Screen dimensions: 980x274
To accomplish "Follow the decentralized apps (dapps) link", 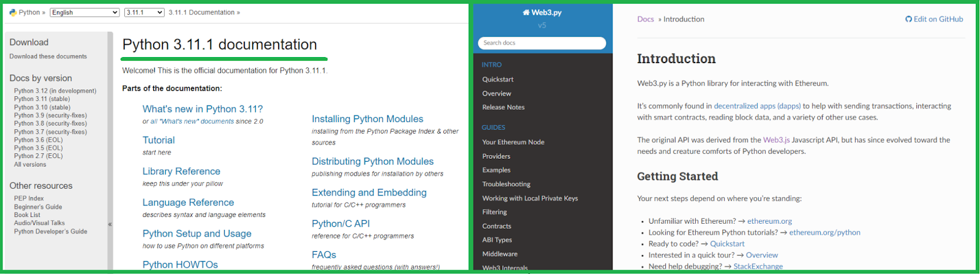I will pyautogui.click(x=757, y=106).
